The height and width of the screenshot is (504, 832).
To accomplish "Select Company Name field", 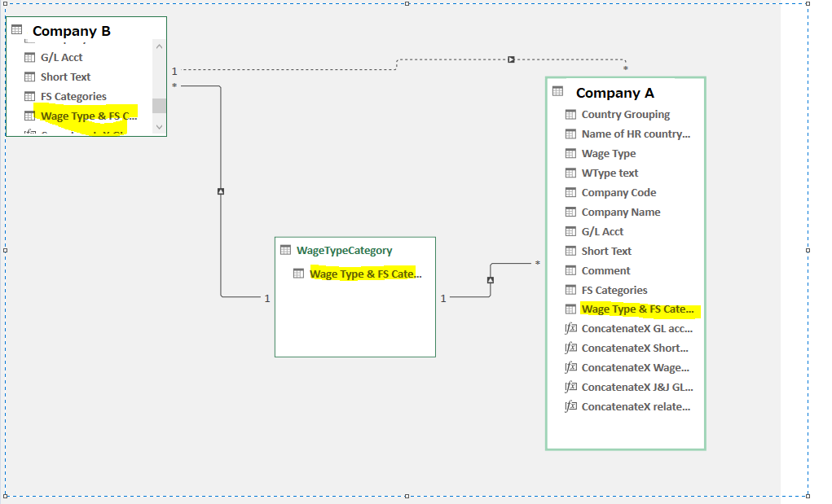I will click(621, 213).
